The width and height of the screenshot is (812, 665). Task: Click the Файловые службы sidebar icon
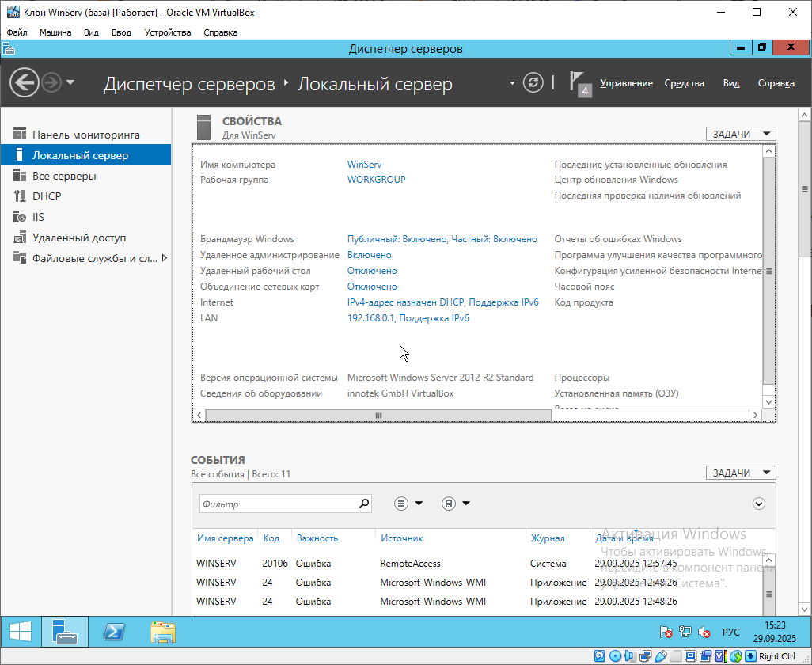tap(20, 258)
